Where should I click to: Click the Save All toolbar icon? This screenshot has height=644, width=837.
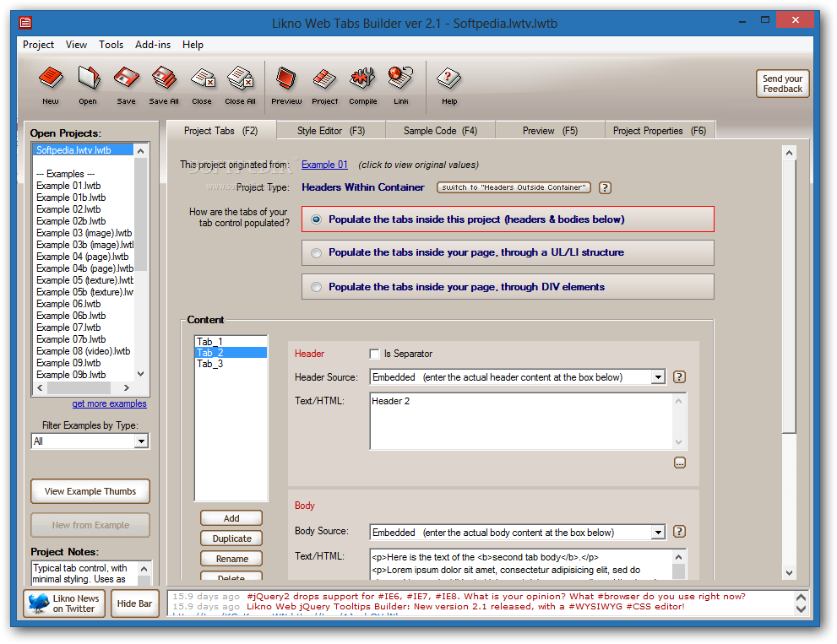(x=164, y=85)
